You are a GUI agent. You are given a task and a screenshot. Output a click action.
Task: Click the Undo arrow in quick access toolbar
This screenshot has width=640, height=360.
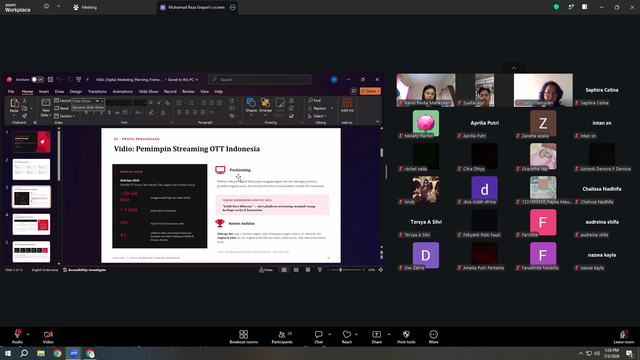(x=59, y=80)
